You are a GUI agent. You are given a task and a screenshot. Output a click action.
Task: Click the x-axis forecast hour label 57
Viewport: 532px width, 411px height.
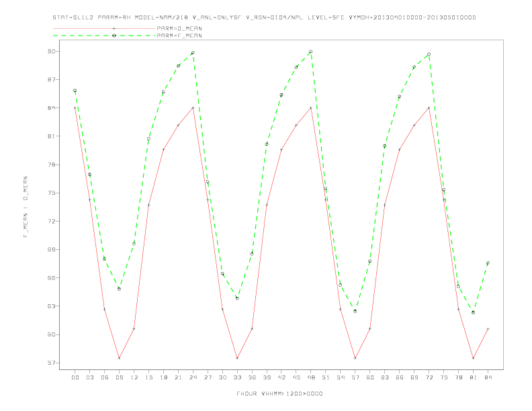point(355,377)
